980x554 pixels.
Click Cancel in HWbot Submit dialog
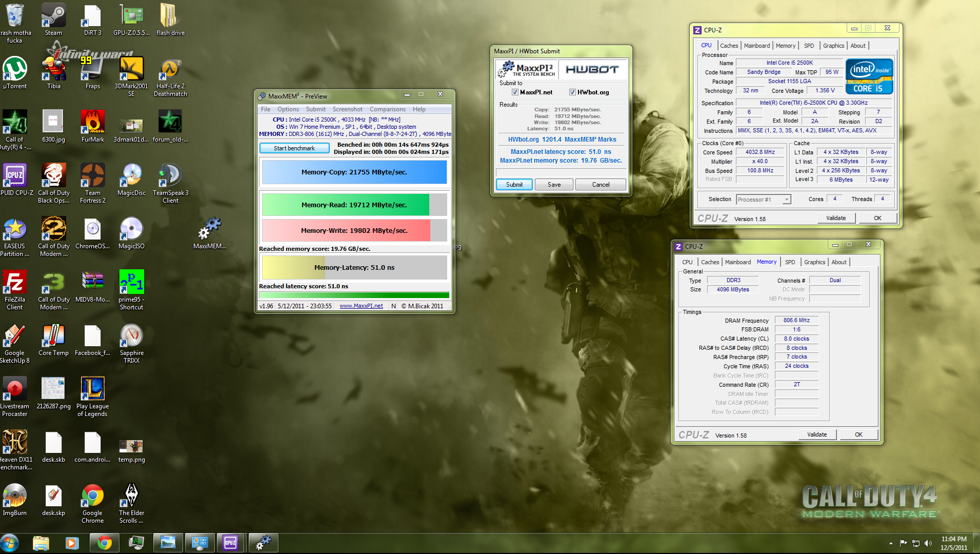coord(601,185)
